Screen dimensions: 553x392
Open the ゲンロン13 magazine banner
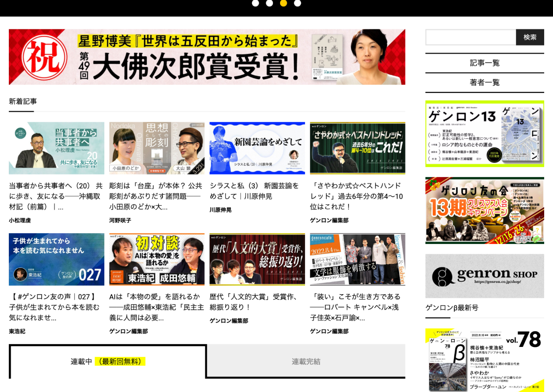pos(484,134)
